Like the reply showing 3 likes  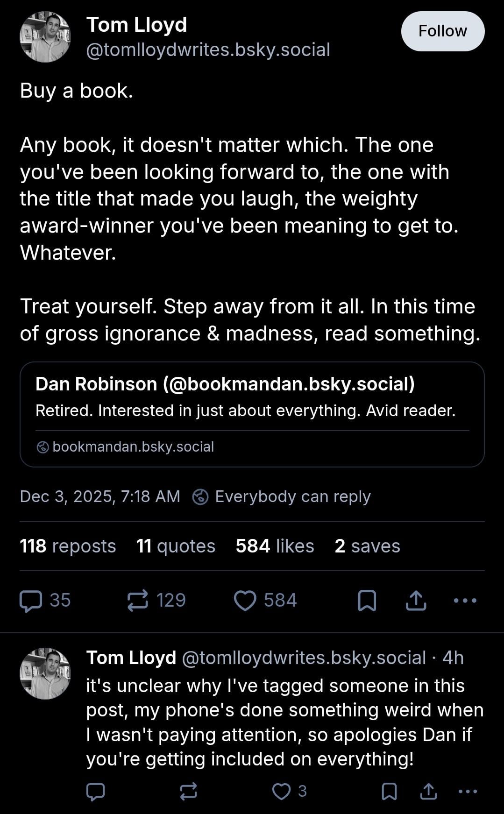pos(281,792)
